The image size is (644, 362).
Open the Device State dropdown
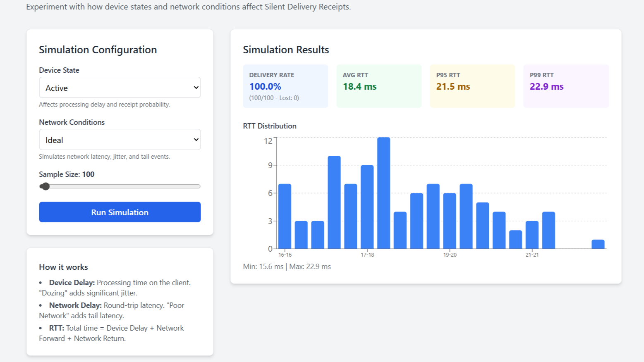pyautogui.click(x=120, y=88)
